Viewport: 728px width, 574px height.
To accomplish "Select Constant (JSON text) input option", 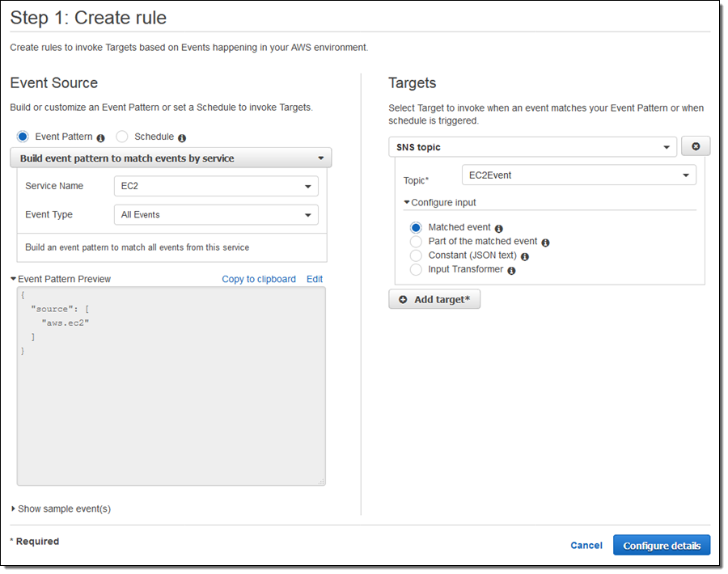I will click(416, 255).
